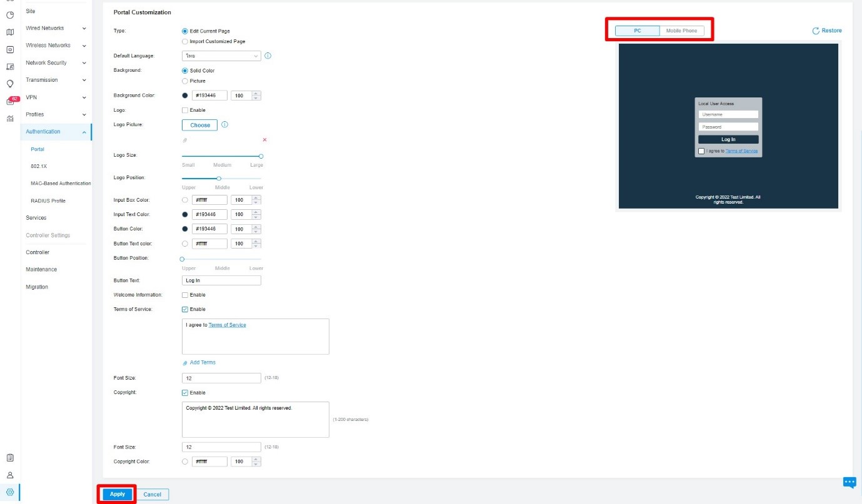This screenshot has width=862, height=504.
Task: Open the Logs icon with 62 badge
Action: [12, 101]
